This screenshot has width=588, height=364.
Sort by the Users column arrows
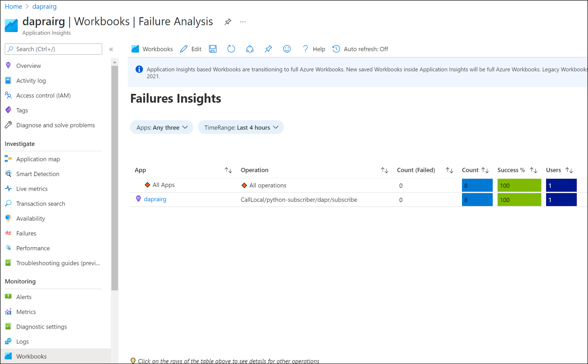click(x=569, y=170)
